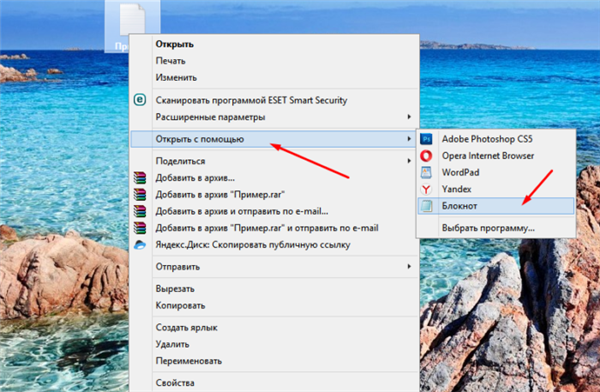Click the Adobe Photoshop CS5 icon
Viewport: 600px width, 392px height.
point(426,139)
